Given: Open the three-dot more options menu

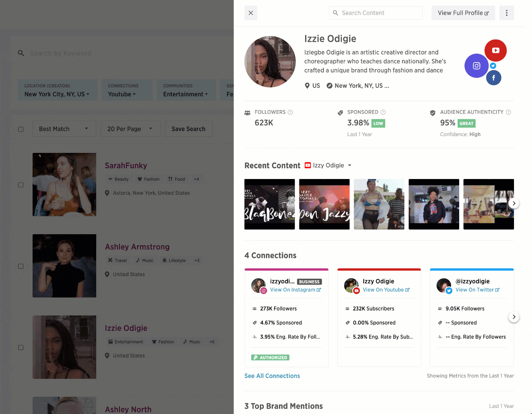Looking at the screenshot, I should (507, 13).
